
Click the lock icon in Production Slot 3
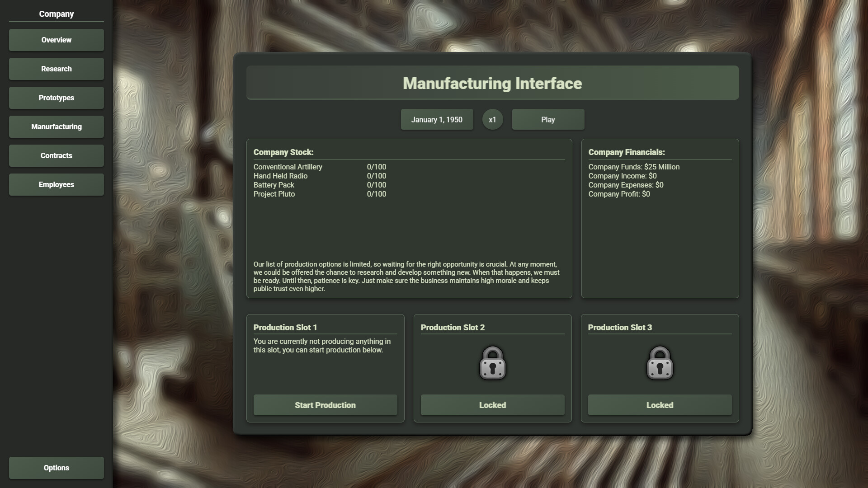coord(660,363)
